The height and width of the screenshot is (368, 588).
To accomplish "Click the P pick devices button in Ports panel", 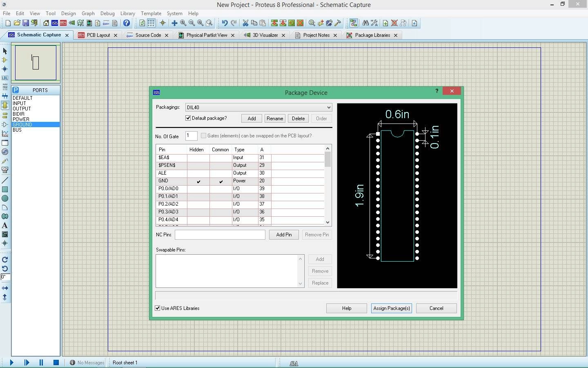I will [16, 90].
